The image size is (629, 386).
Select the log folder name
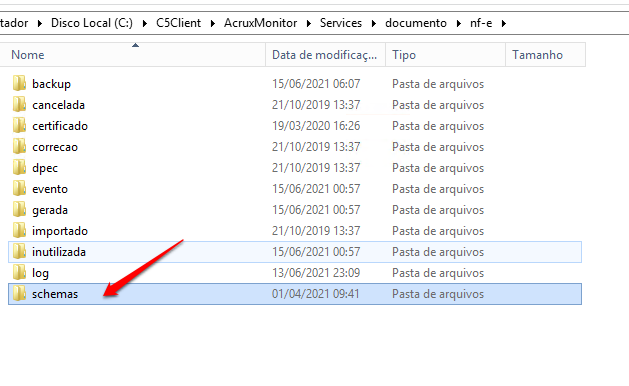point(40,273)
